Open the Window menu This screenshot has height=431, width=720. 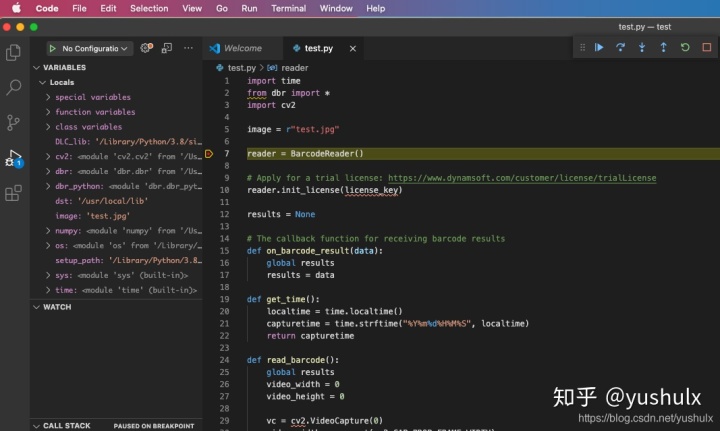(336, 8)
